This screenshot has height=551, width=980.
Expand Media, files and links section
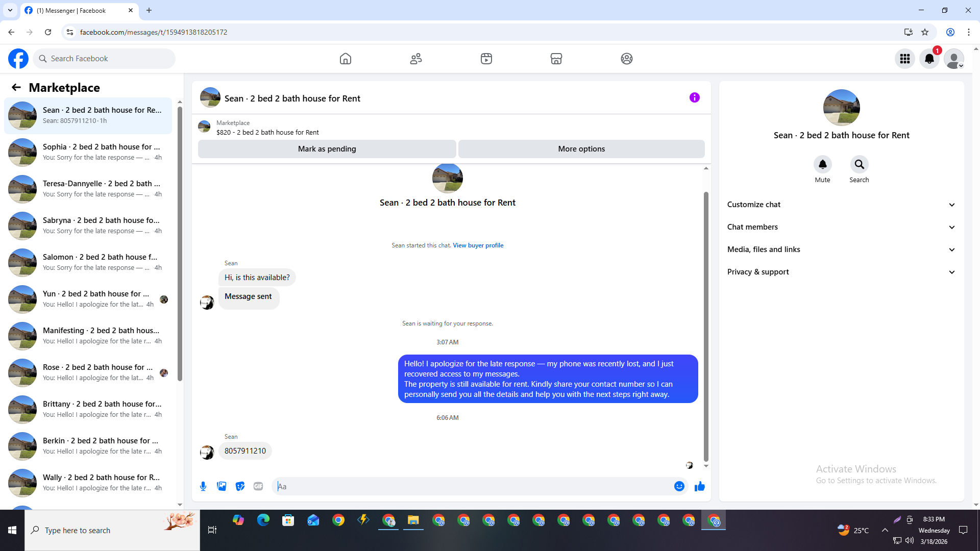point(841,249)
